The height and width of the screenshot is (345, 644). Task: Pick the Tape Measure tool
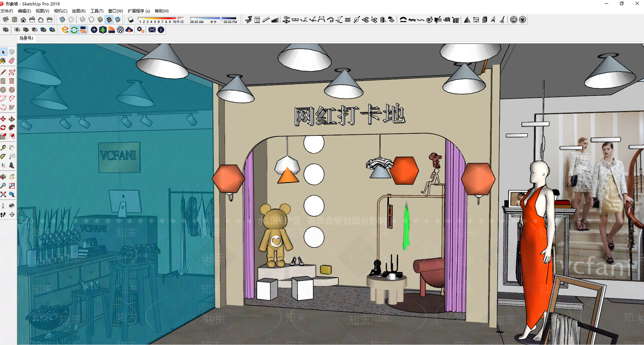(3, 148)
